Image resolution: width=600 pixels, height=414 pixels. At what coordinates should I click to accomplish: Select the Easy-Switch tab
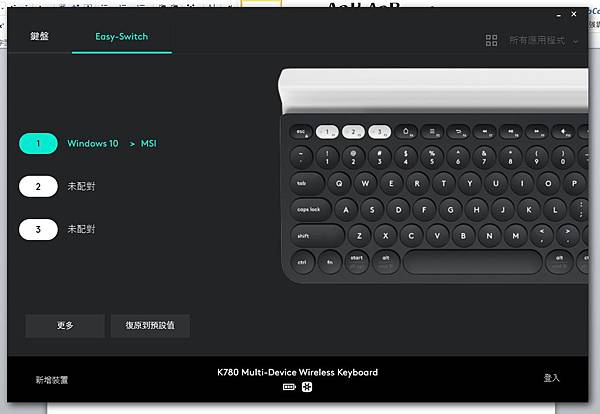[122, 36]
